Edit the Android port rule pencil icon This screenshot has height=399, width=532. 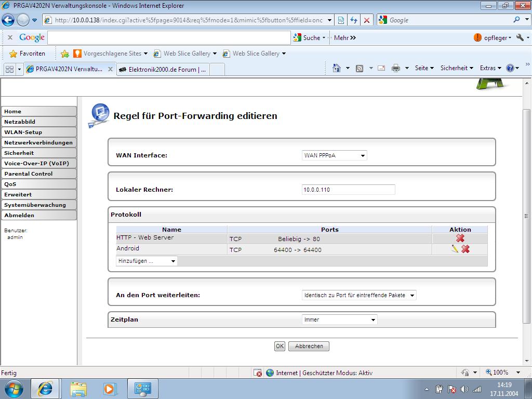coord(455,249)
